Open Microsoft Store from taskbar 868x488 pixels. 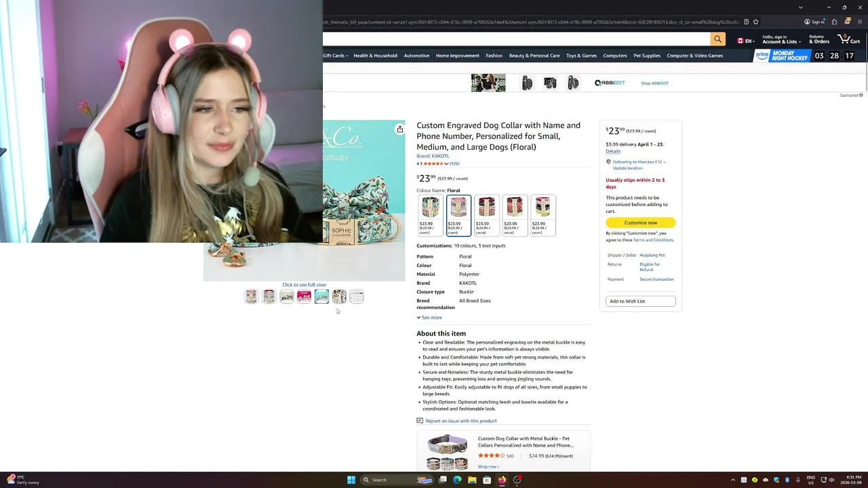point(487,480)
